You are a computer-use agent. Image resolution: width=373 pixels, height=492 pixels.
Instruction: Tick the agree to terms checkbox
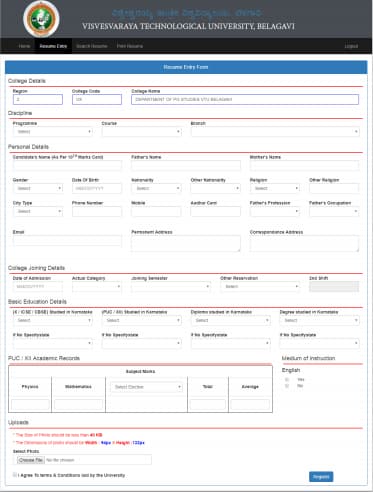coord(15,475)
